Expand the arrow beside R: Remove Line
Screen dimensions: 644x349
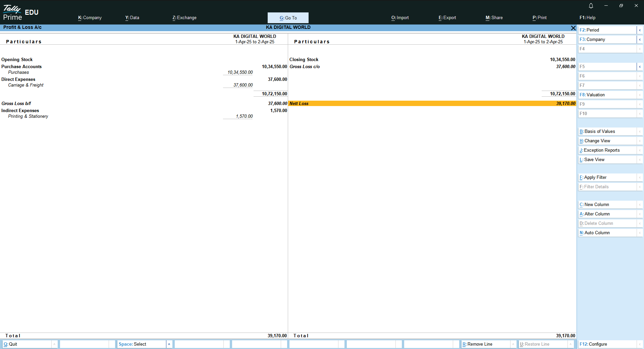coord(513,344)
